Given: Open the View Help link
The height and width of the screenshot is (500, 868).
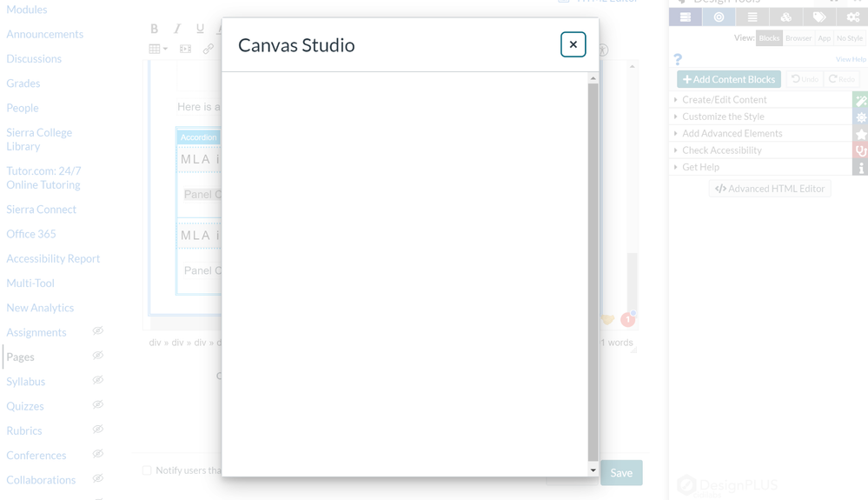Looking at the screenshot, I should [851, 59].
